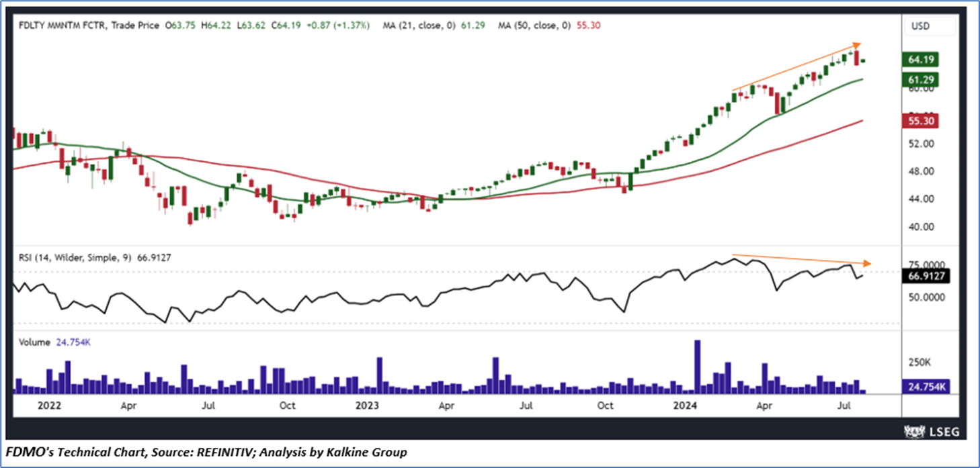Click the 50.0000 RSI axis label

pyautogui.click(x=926, y=297)
